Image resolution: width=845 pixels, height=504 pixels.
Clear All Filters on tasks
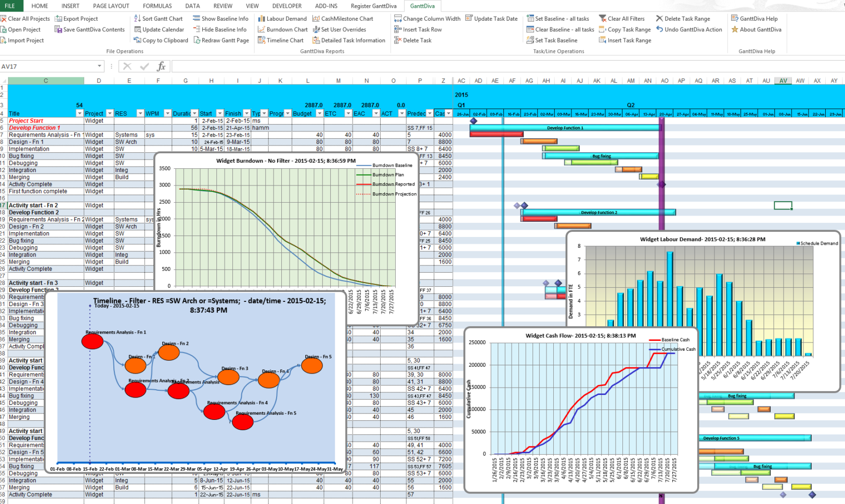pyautogui.click(x=623, y=18)
